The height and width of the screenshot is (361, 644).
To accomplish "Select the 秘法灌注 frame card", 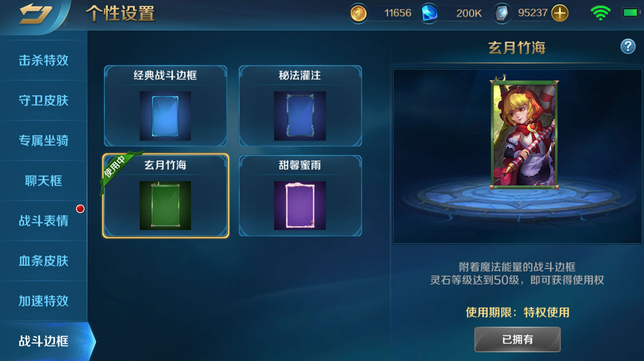I will (x=300, y=106).
